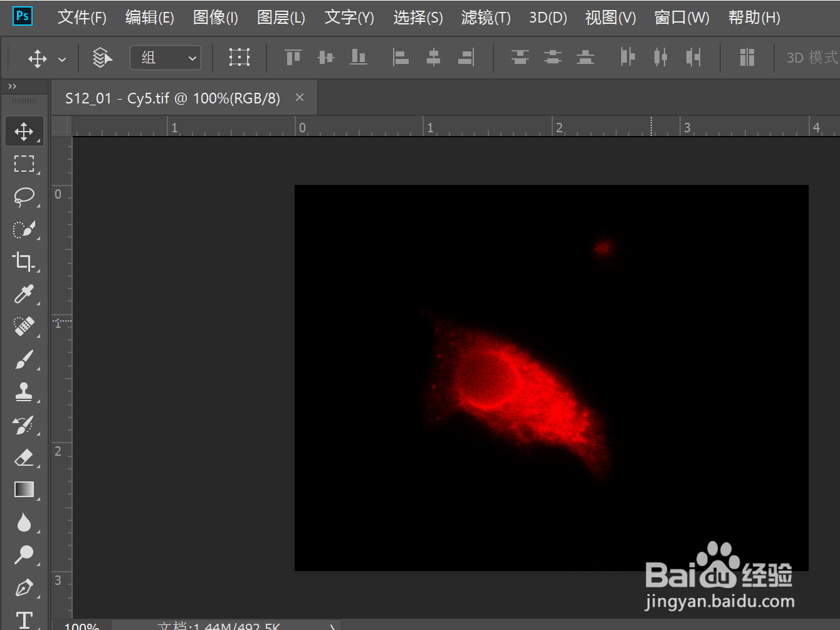The image size is (840, 630).
Task: Open the 图层(L) menu
Action: tap(281, 18)
